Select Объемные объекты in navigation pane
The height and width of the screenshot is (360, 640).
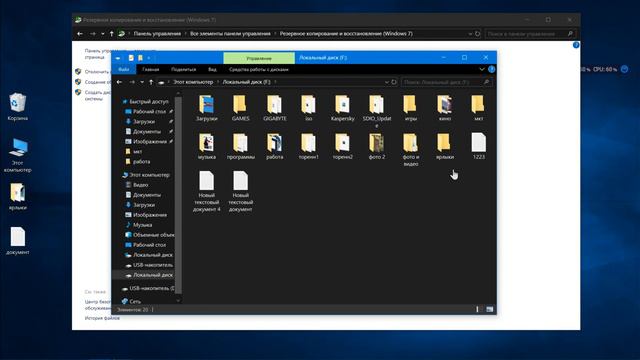149,235
